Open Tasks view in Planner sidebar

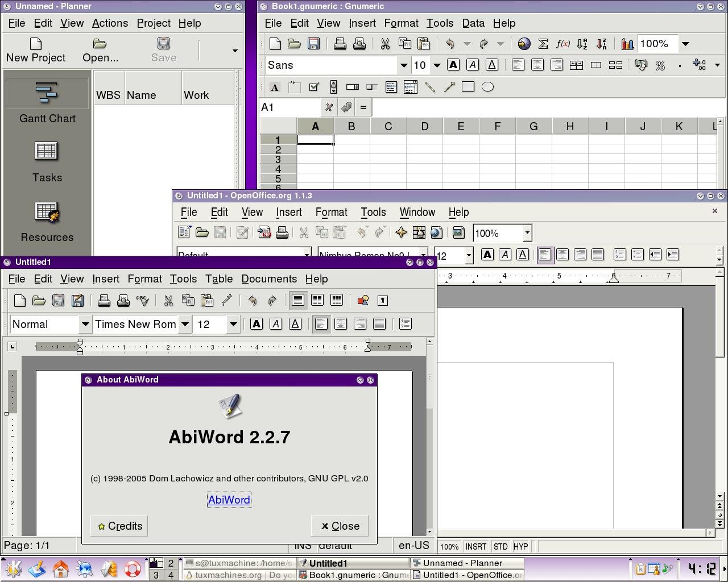(47, 161)
